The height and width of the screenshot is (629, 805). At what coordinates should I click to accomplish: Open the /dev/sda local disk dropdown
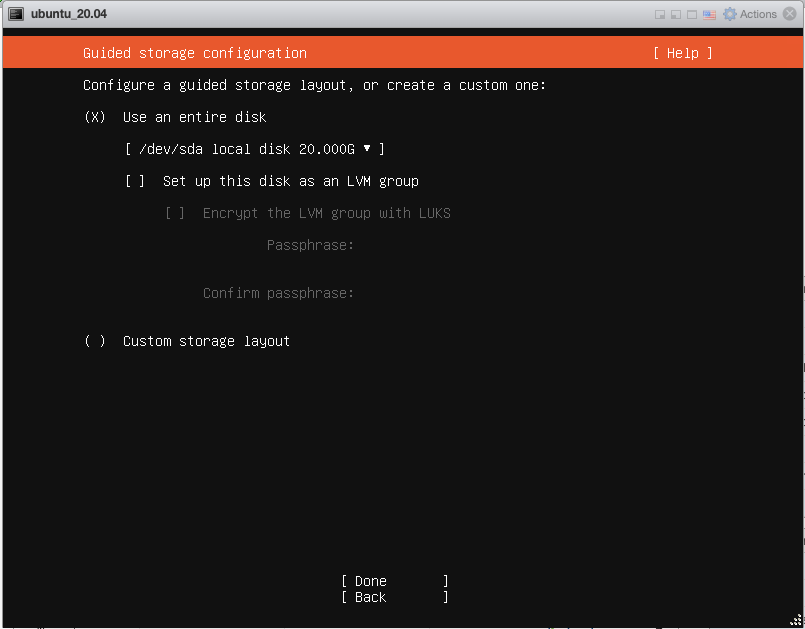tap(255, 149)
